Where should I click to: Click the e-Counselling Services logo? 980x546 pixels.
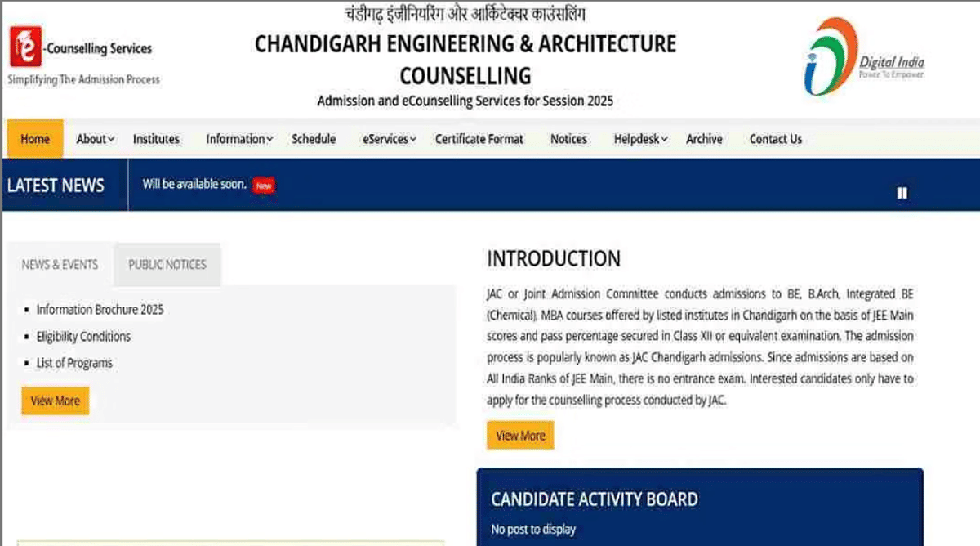click(x=79, y=49)
